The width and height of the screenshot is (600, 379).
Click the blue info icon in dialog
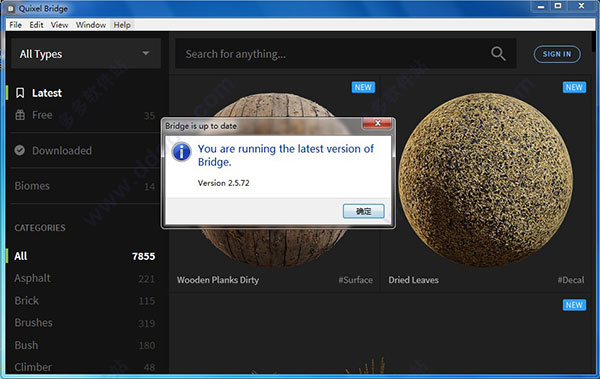tap(182, 152)
